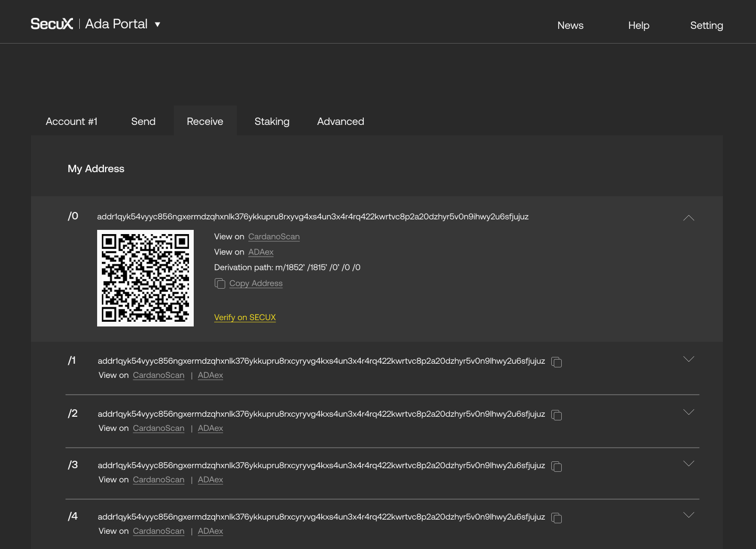The width and height of the screenshot is (756, 549).
Task: Open the Staking tab
Action: click(x=272, y=121)
